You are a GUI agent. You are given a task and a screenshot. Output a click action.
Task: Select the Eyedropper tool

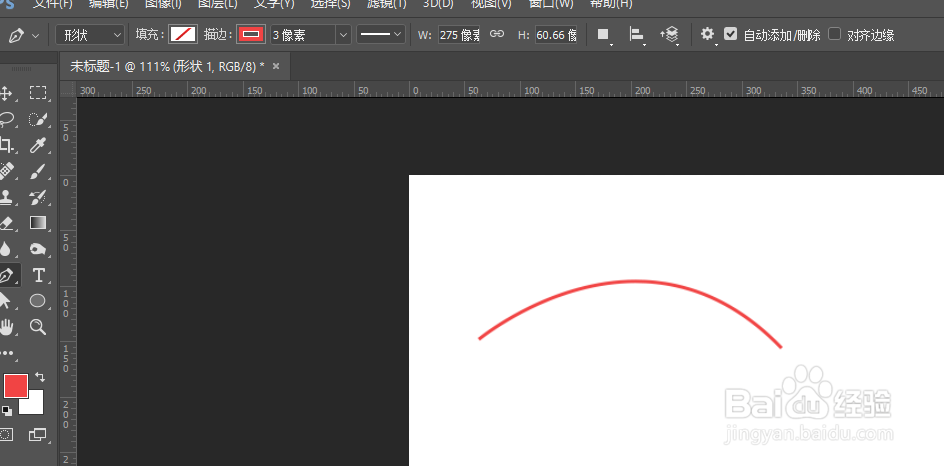38,145
